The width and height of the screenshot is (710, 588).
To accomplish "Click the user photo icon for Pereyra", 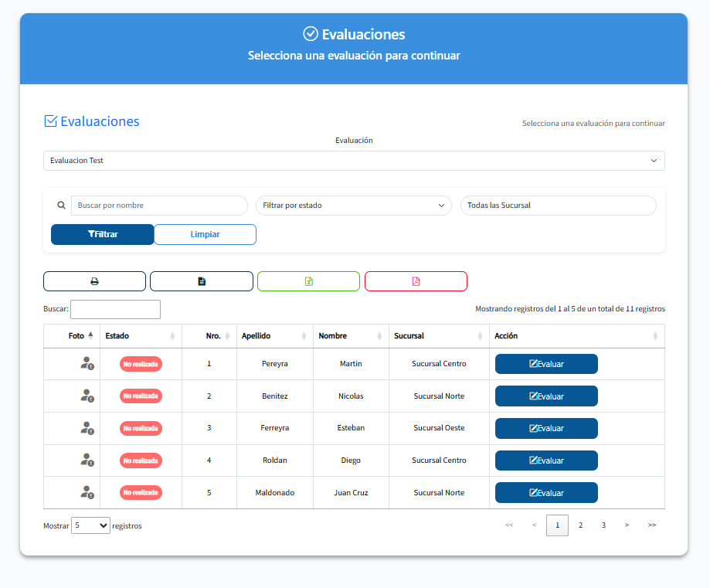I will [x=87, y=363].
